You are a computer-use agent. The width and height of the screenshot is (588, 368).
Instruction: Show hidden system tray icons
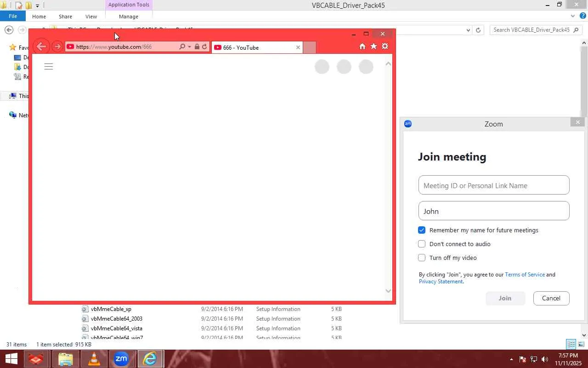511,359
